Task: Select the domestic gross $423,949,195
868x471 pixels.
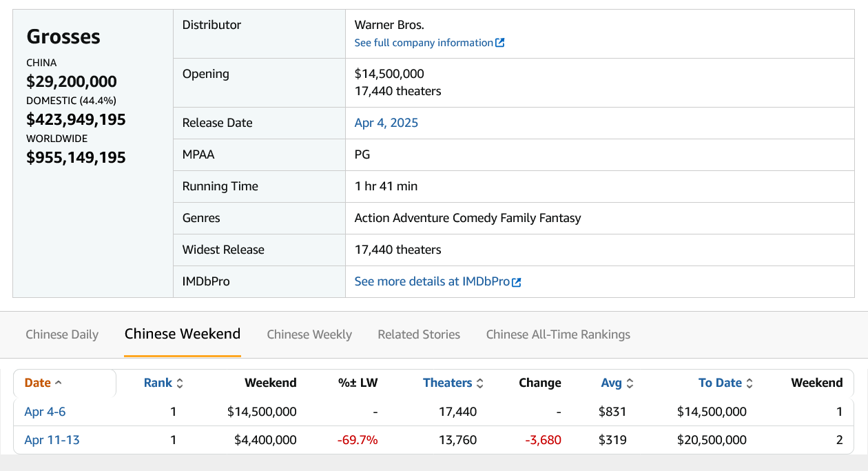Action: click(x=76, y=119)
